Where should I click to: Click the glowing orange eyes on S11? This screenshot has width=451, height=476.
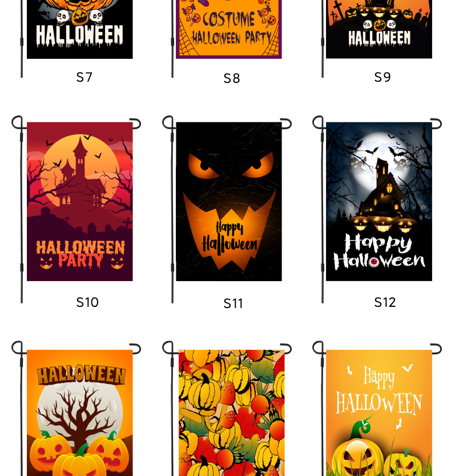tap(231, 165)
